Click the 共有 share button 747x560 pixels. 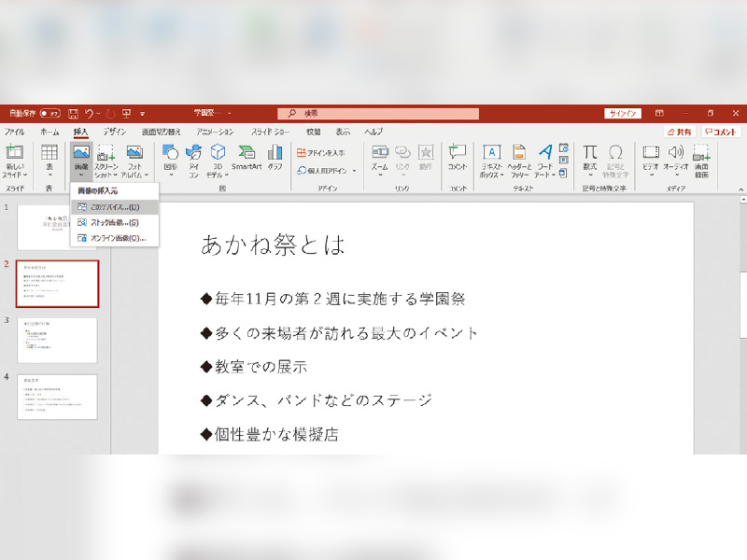680,133
